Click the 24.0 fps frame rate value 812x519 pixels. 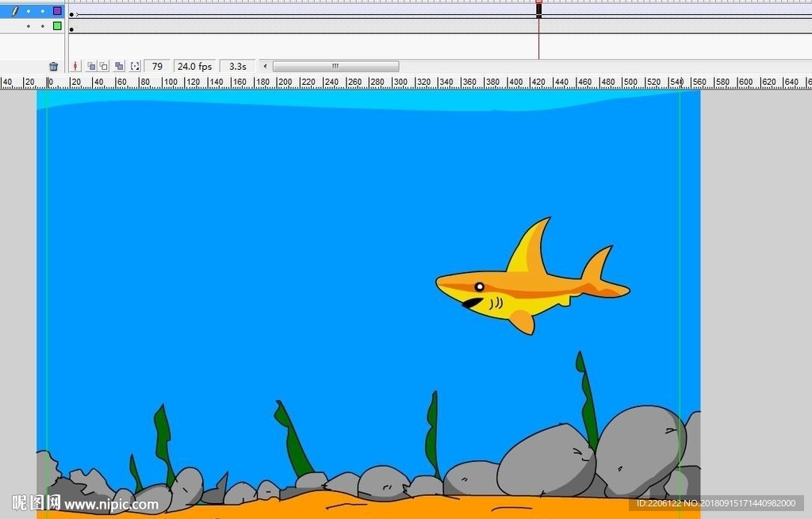(x=194, y=67)
